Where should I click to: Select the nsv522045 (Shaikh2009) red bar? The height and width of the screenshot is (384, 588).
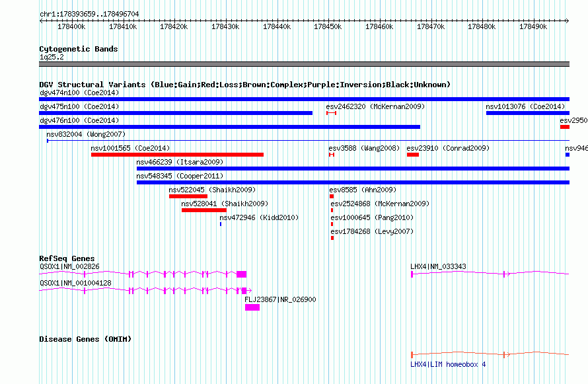click(x=188, y=196)
